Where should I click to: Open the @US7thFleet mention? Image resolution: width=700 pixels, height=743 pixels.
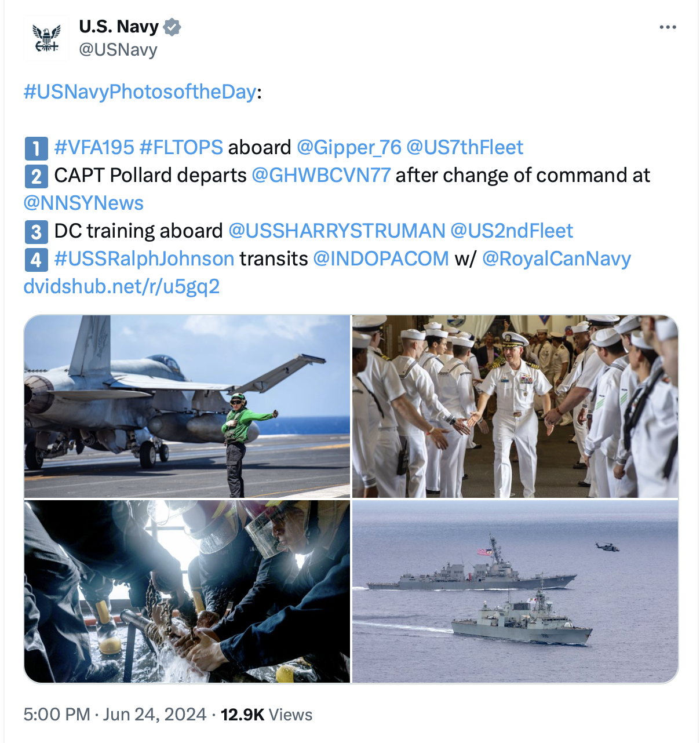[x=465, y=147]
